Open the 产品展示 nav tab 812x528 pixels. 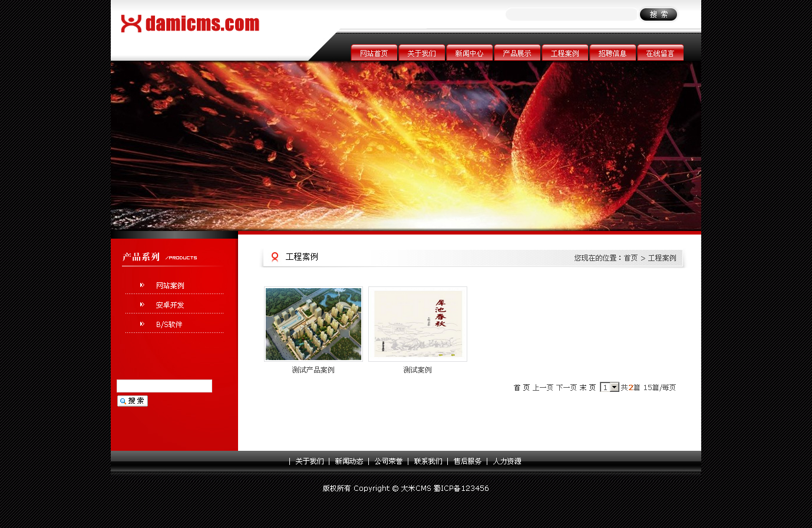517,53
